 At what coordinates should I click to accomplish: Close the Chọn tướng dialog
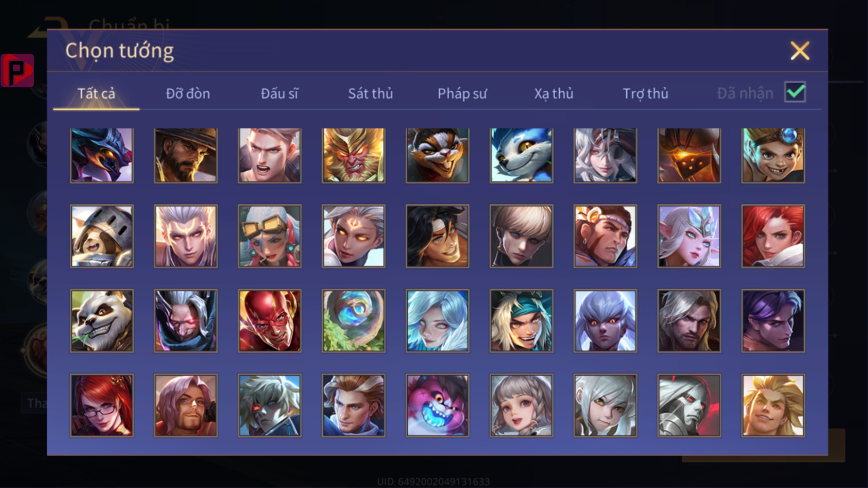[x=800, y=51]
